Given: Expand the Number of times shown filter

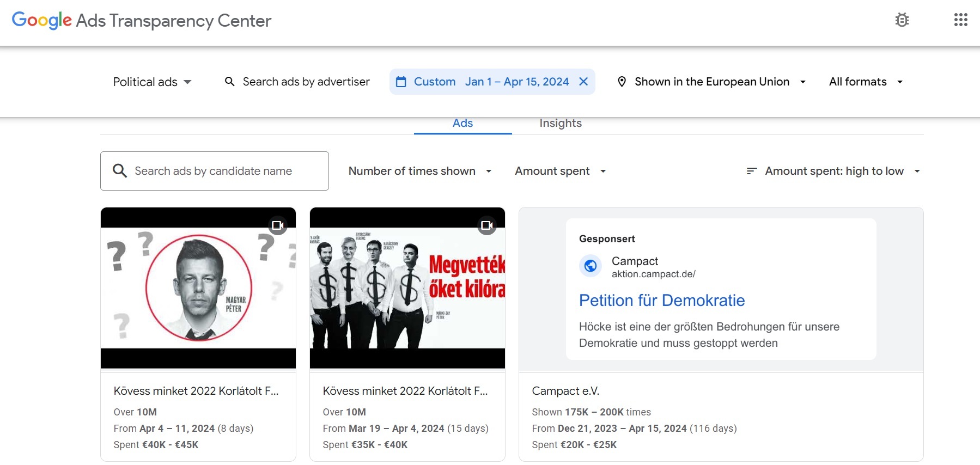Looking at the screenshot, I should [421, 171].
